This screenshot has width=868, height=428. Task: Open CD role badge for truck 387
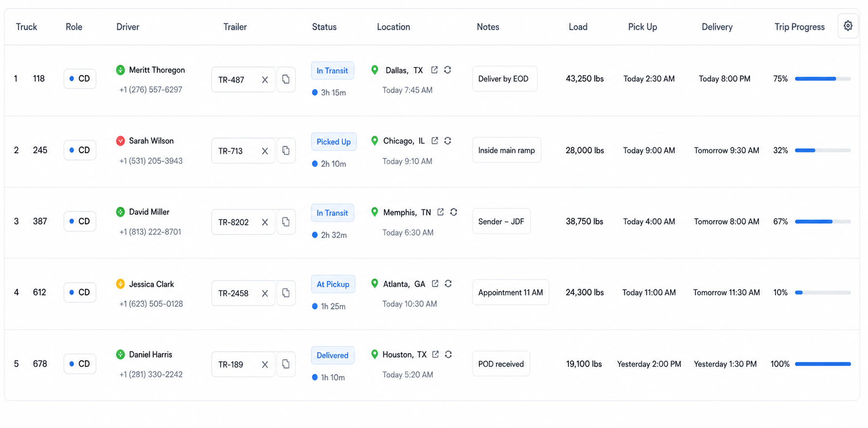pyautogui.click(x=80, y=221)
